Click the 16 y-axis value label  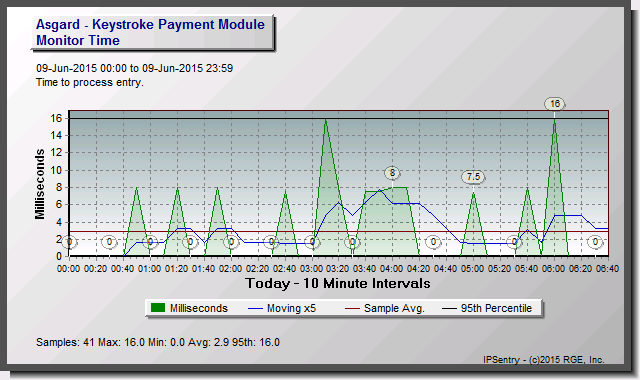pyautogui.click(x=56, y=118)
